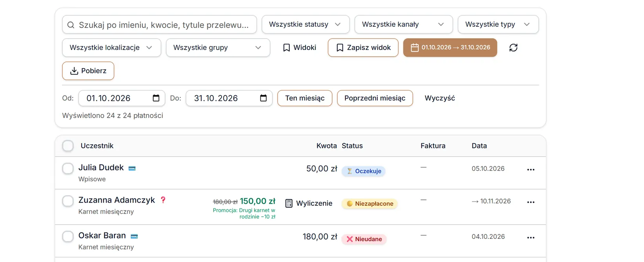Viewport: 644px width, 262px height.
Task: Open calendar picker in Do date field
Action: [x=263, y=98]
